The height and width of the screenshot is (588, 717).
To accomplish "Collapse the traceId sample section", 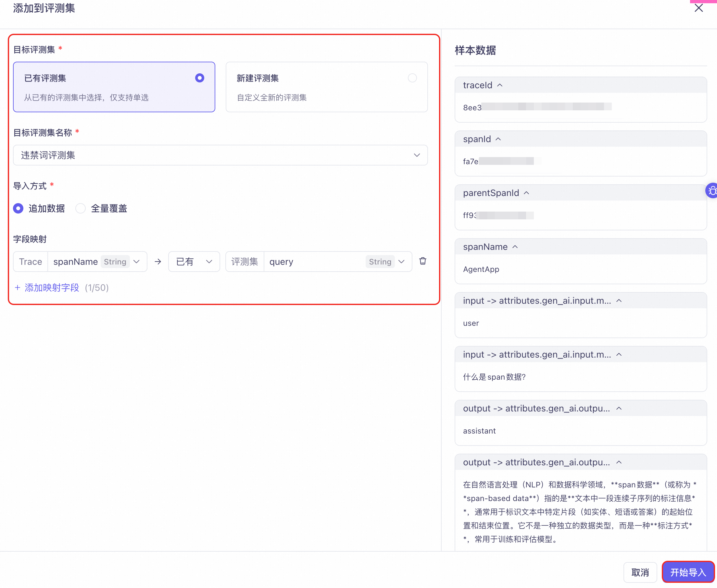I will point(500,85).
